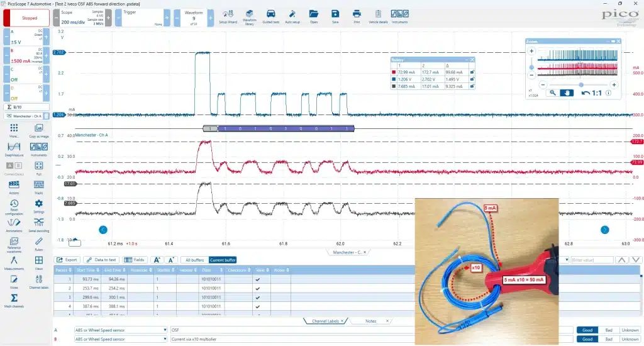Select All buffers filter

[x=194, y=260]
